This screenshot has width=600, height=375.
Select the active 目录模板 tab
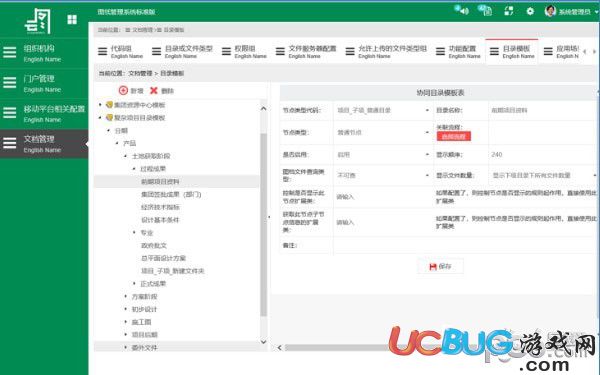(x=512, y=52)
